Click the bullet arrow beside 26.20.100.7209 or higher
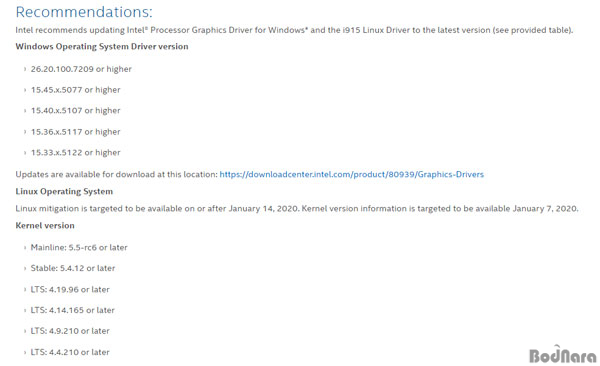This screenshot has height=366, width=600. [x=25, y=69]
